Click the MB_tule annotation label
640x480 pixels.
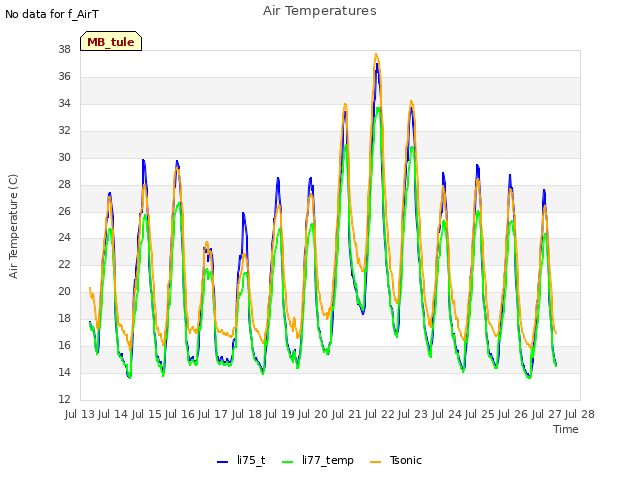pyautogui.click(x=111, y=41)
